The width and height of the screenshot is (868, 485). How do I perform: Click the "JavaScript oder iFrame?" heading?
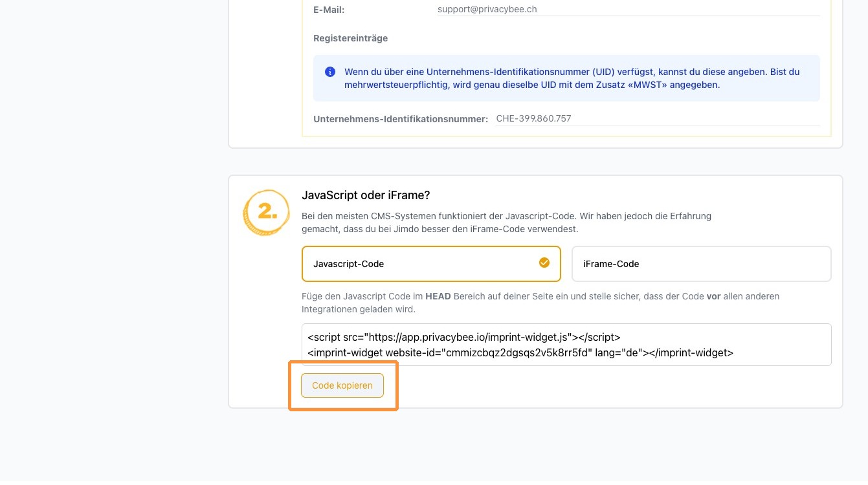(366, 195)
